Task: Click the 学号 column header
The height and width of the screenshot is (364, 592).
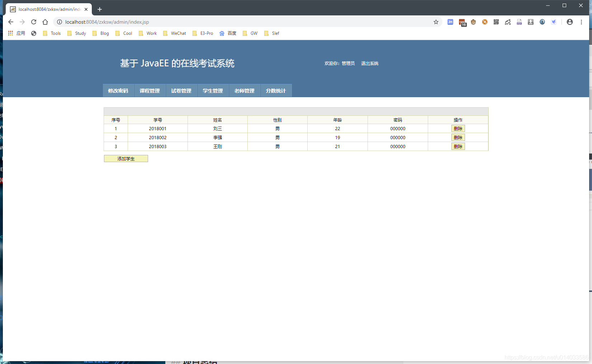Action: [x=158, y=120]
